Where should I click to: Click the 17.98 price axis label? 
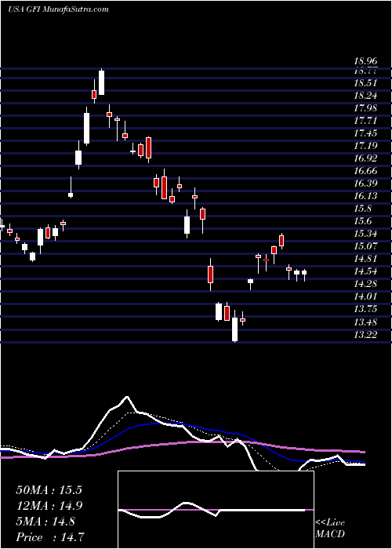point(365,108)
